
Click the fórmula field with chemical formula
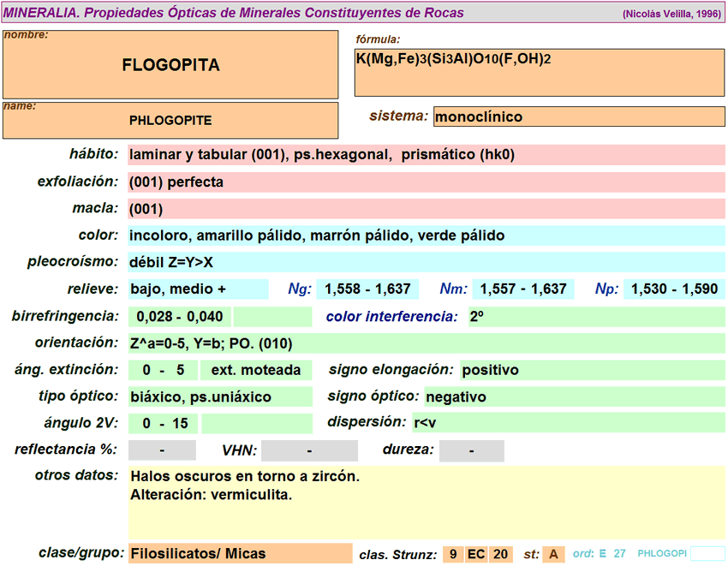[540, 72]
